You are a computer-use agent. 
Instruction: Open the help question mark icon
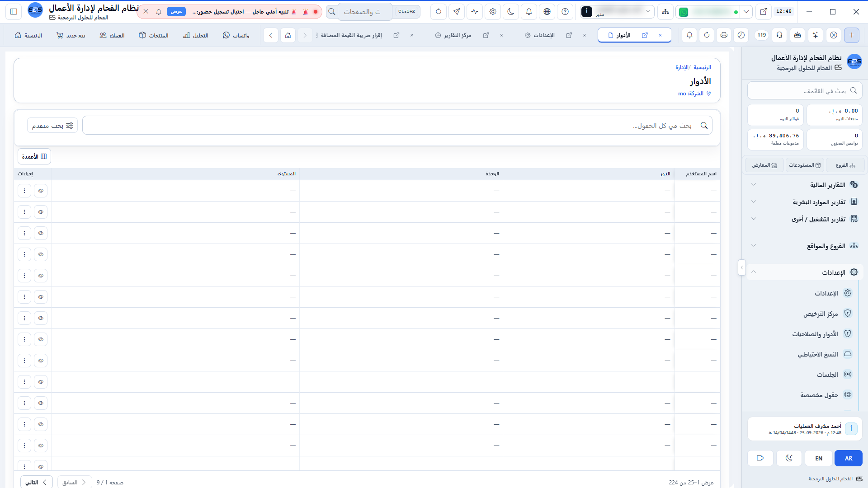click(565, 12)
